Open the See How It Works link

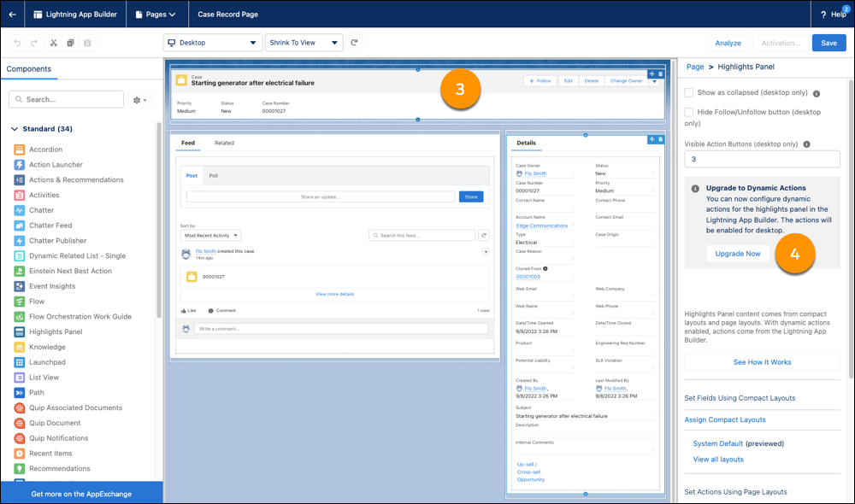(x=761, y=362)
